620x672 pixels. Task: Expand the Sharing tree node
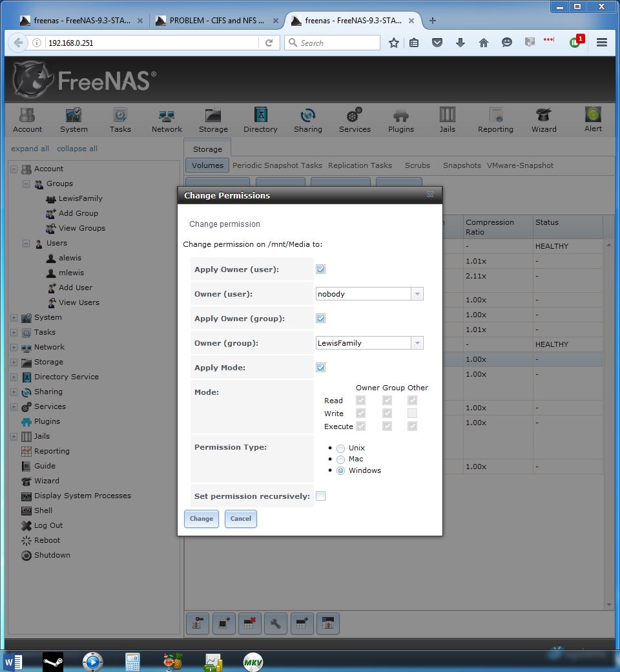point(14,392)
